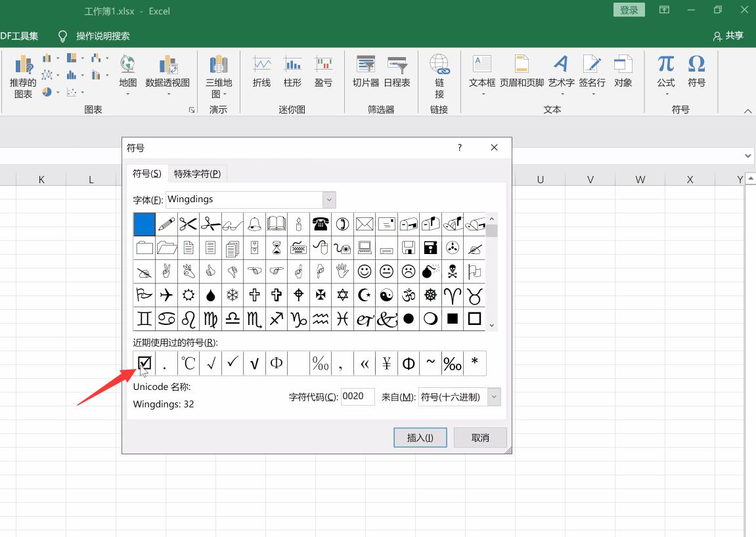Image resolution: width=756 pixels, height=537 pixels.
Task: Collapse the ribbon with the caret
Action: (748, 112)
